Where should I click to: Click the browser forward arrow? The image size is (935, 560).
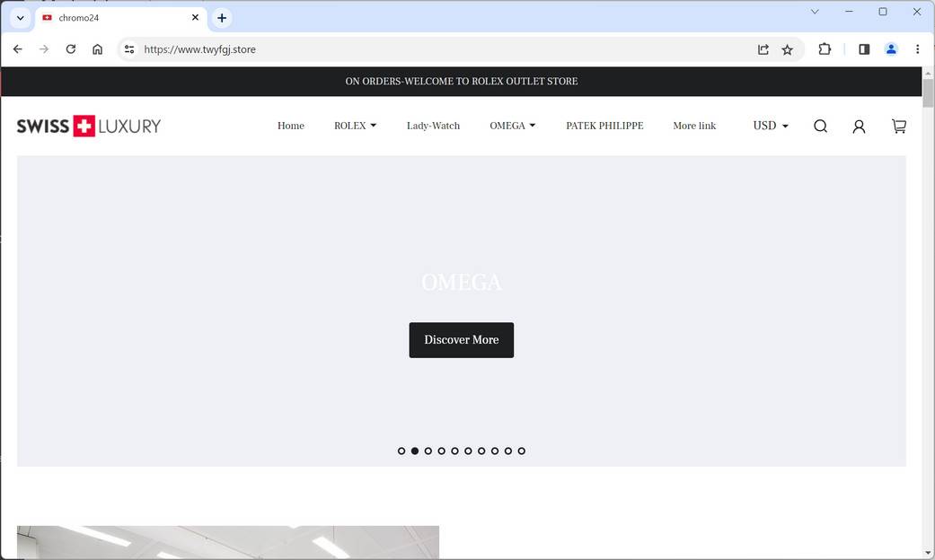point(44,49)
